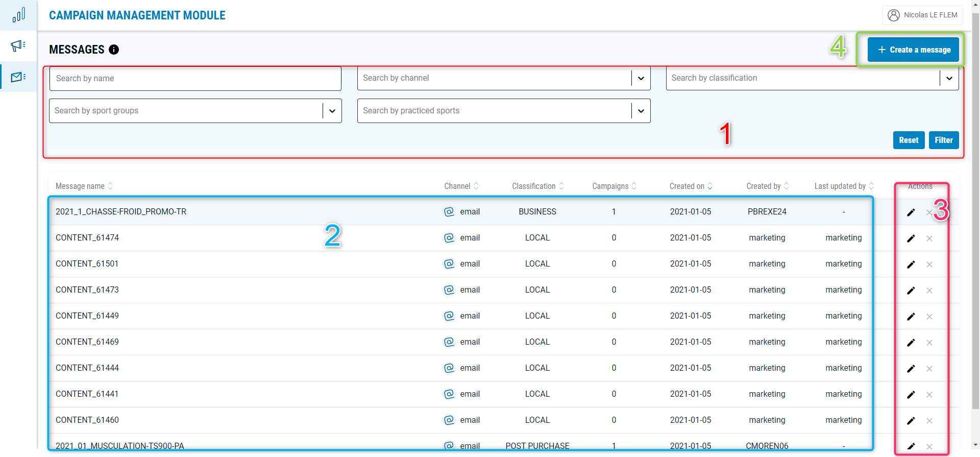Screen dimensions: 980x457
Task: Edit message CONTENT_61469 with pencil icon
Action: [911, 343]
